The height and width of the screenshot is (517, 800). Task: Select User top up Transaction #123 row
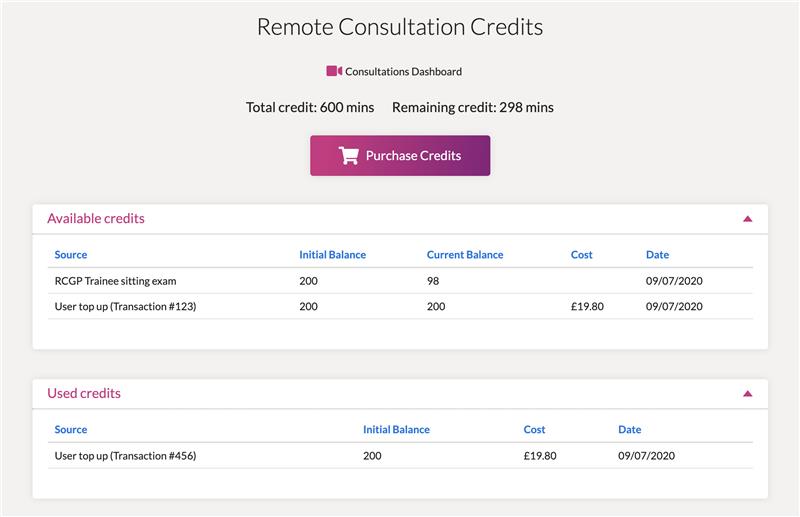pyautogui.click(x=400, y=306)
